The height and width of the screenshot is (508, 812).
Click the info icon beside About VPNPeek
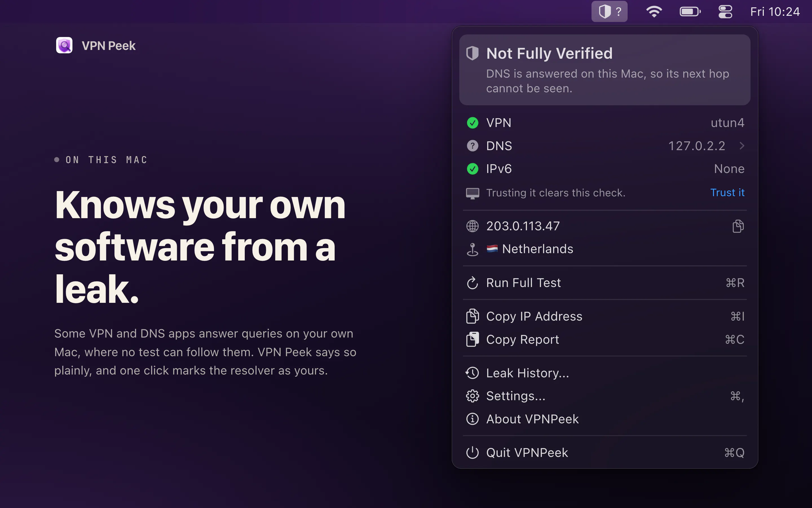click(x=473, y=419)
